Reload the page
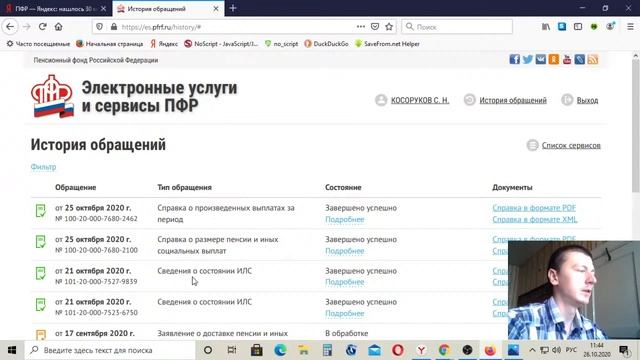640x360 pixels. click(x=42, y=27)
